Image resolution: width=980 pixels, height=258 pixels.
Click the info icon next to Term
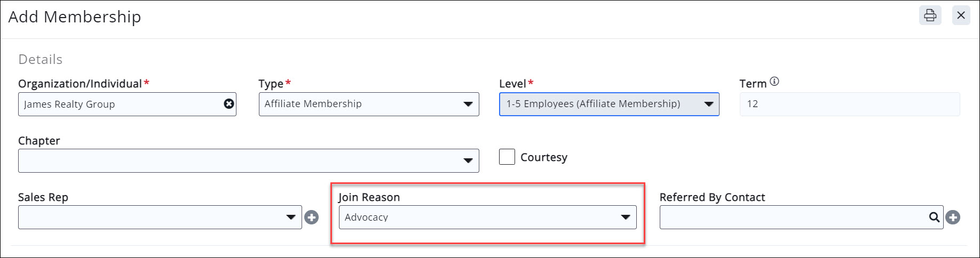(774, 82)
